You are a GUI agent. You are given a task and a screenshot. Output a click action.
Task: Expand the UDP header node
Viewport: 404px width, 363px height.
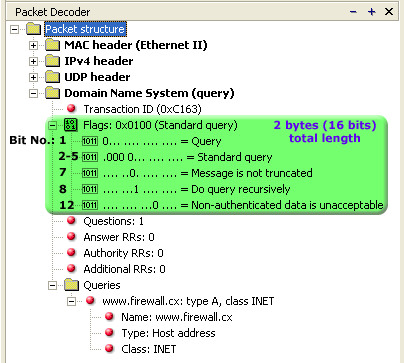(33, 77)
